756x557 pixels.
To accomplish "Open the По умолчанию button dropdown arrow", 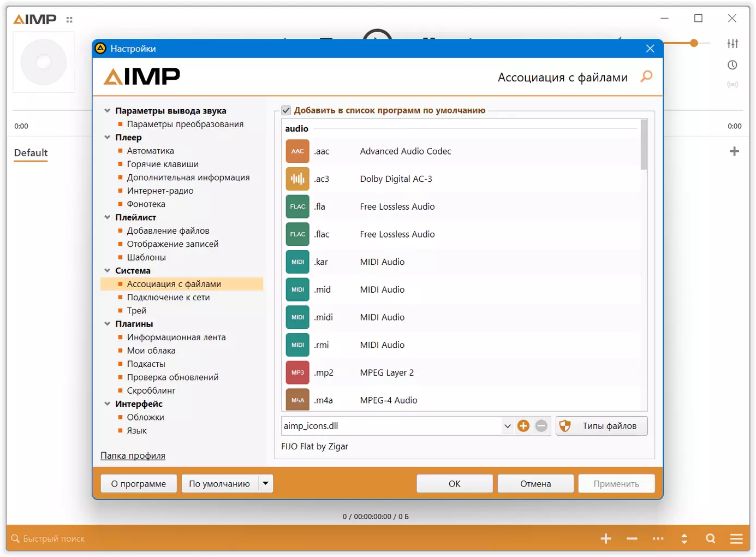I will coord(266,483).
